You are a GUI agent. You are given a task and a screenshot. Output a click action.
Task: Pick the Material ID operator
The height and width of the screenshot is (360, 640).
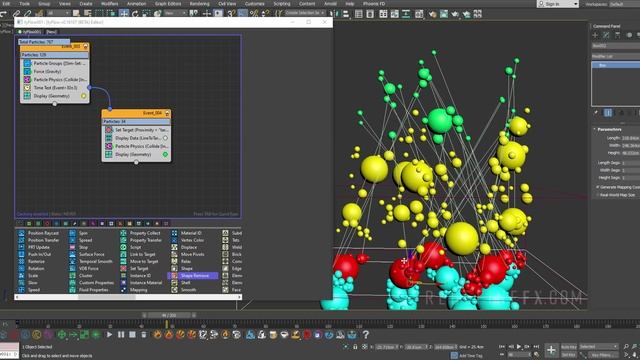click(x=187, y=233)
